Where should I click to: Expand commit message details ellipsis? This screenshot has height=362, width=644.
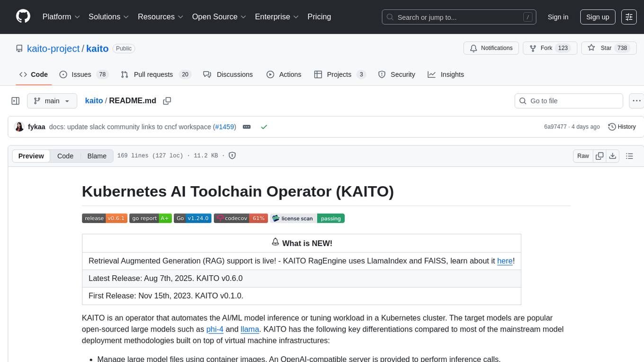[x=247, y=127]
